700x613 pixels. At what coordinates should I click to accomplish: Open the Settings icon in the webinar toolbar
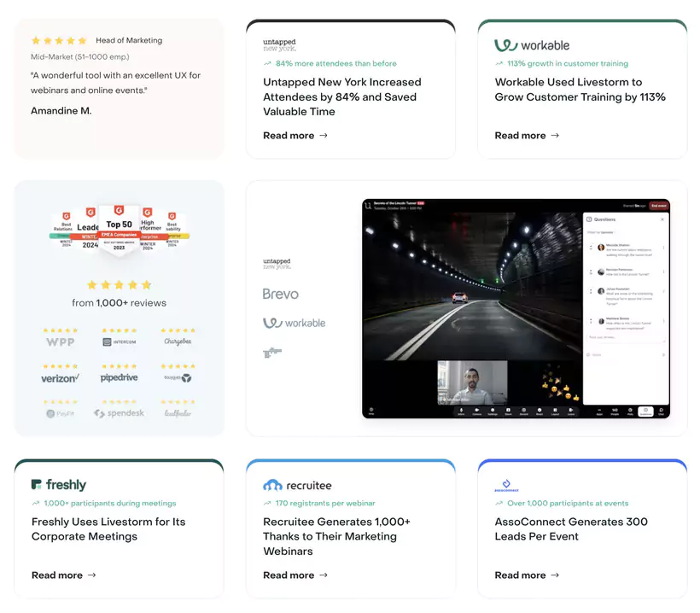pyautogui.click(x=492, y=411)
